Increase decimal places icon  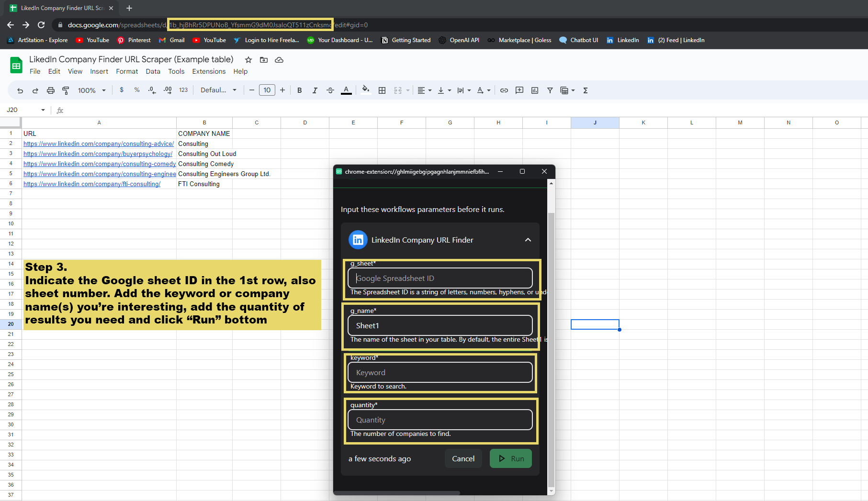[168, 90]
